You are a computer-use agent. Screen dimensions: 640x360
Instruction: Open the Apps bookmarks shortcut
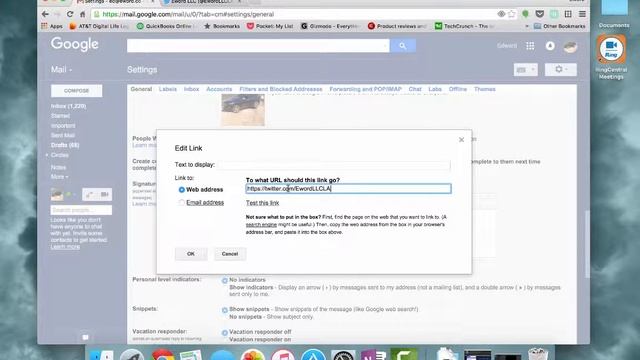tap(52, 26)
